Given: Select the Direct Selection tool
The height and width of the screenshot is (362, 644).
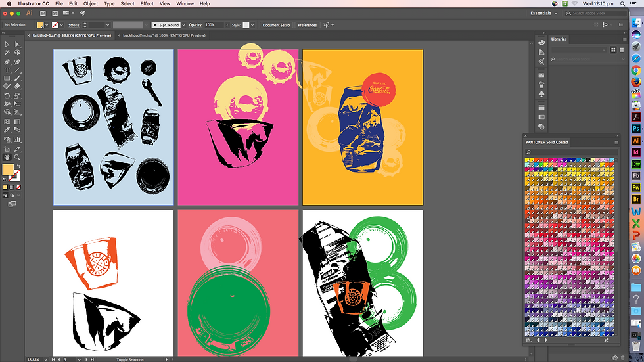Looking at the screenshot, I should pyautogui.click(x=17, y=44).
